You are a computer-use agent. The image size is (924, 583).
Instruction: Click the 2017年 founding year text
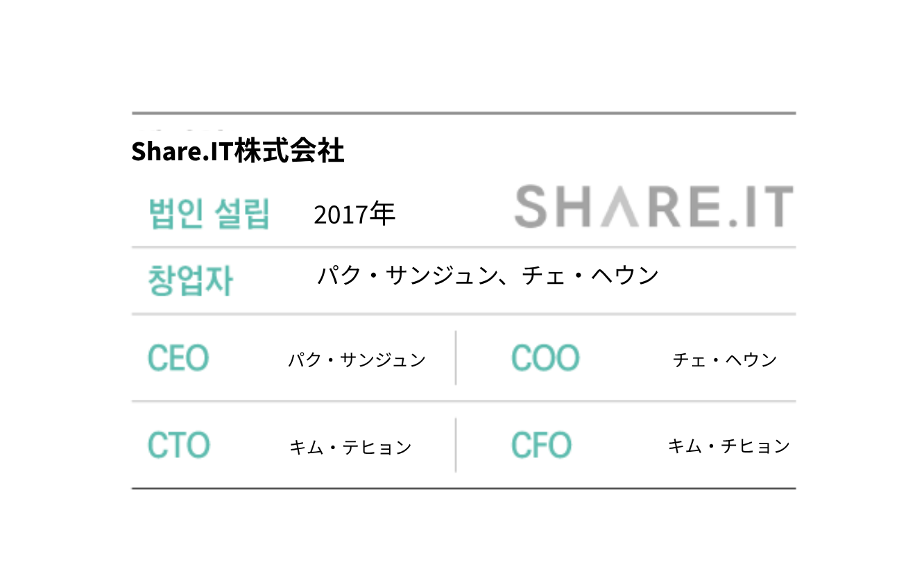pos(354,215)
